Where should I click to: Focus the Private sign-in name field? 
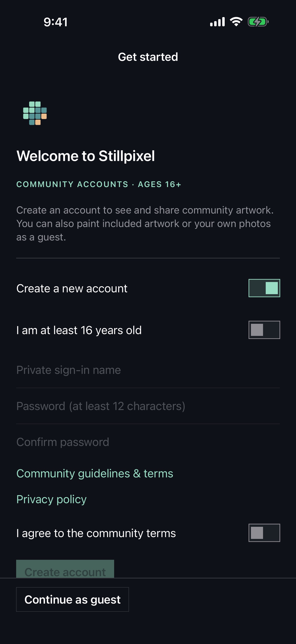point(148,370)
